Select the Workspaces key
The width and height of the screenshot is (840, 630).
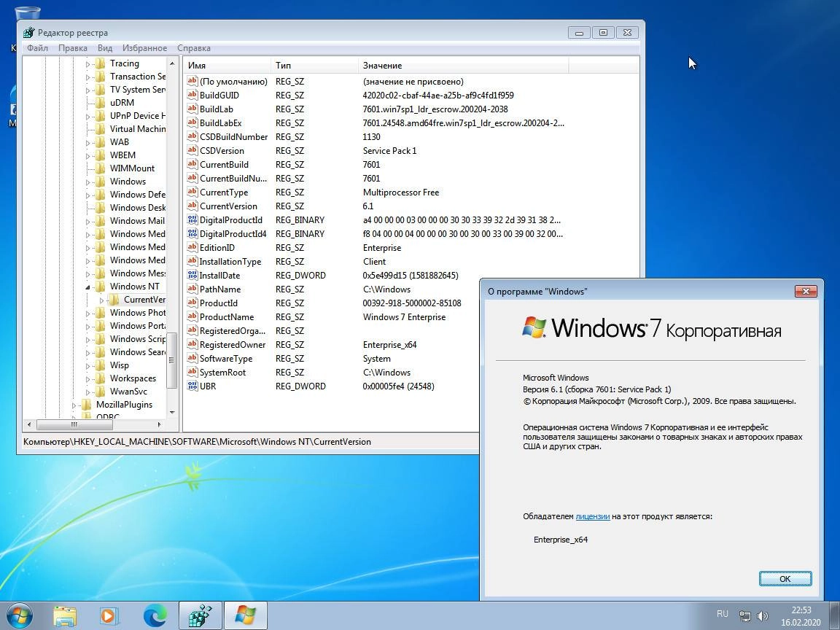pyautogui.click(x=133, y=378)
